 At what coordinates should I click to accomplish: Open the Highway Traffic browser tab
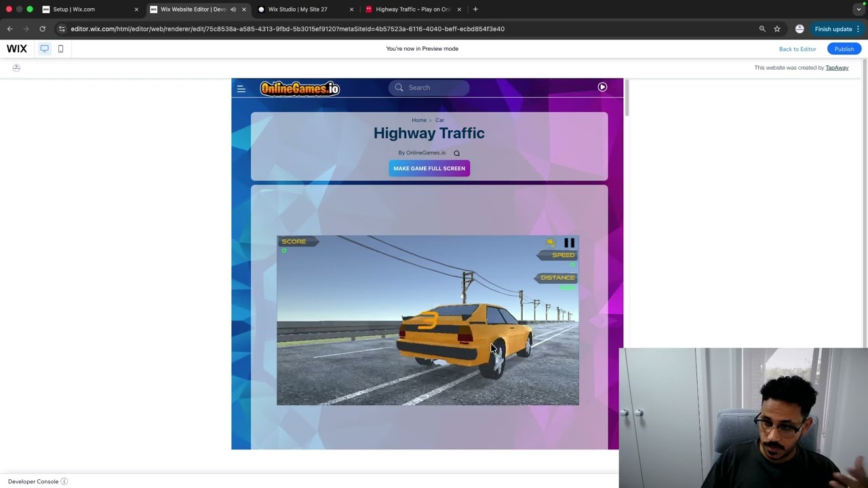[413, 9]
